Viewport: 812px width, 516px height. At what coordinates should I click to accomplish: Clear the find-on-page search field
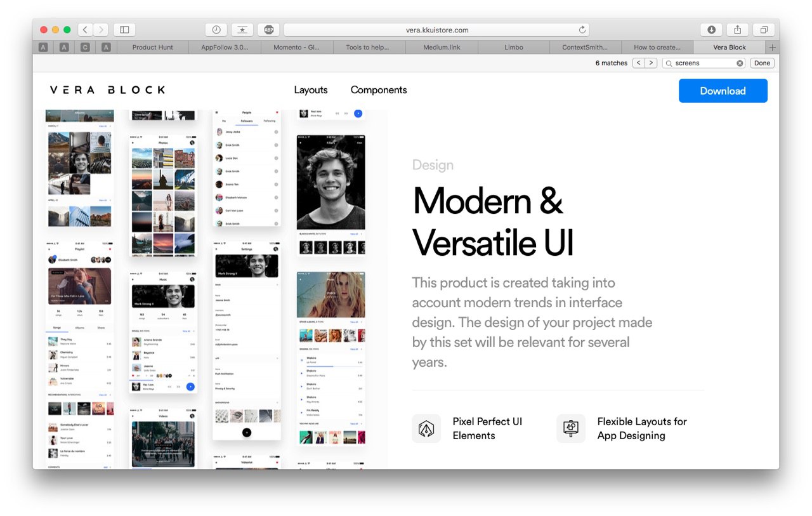pos(740,63)
